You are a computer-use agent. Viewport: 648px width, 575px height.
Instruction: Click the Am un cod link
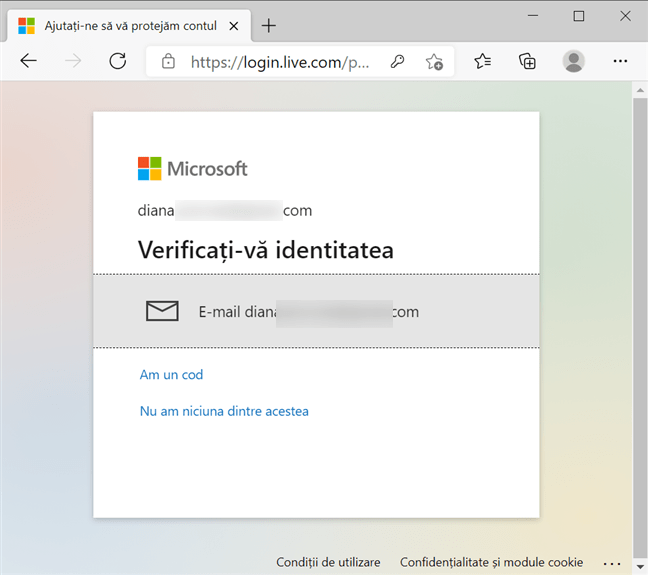pos(171,375)
